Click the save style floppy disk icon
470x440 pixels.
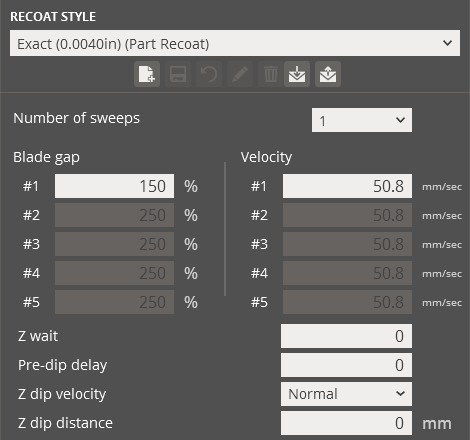[x=178, y=74]
